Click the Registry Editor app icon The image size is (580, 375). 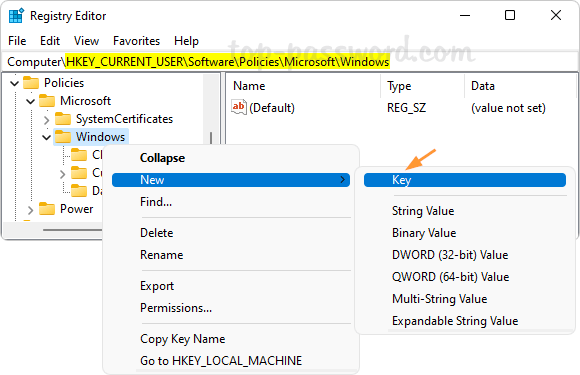tap(16, 16)
